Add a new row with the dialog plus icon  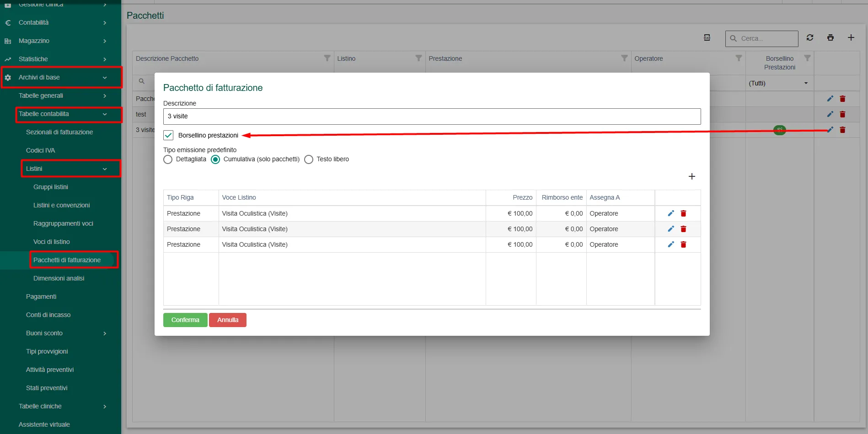click(691, 176)
